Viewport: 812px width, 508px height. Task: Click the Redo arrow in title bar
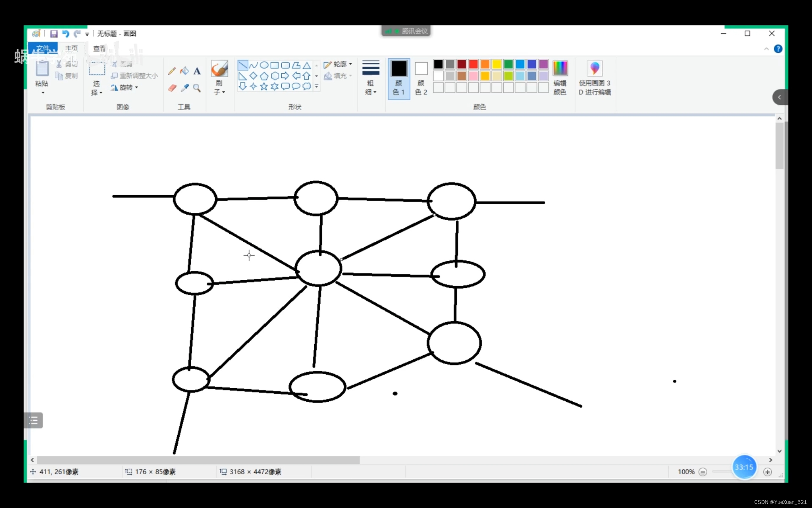click(x=77, y=34)
